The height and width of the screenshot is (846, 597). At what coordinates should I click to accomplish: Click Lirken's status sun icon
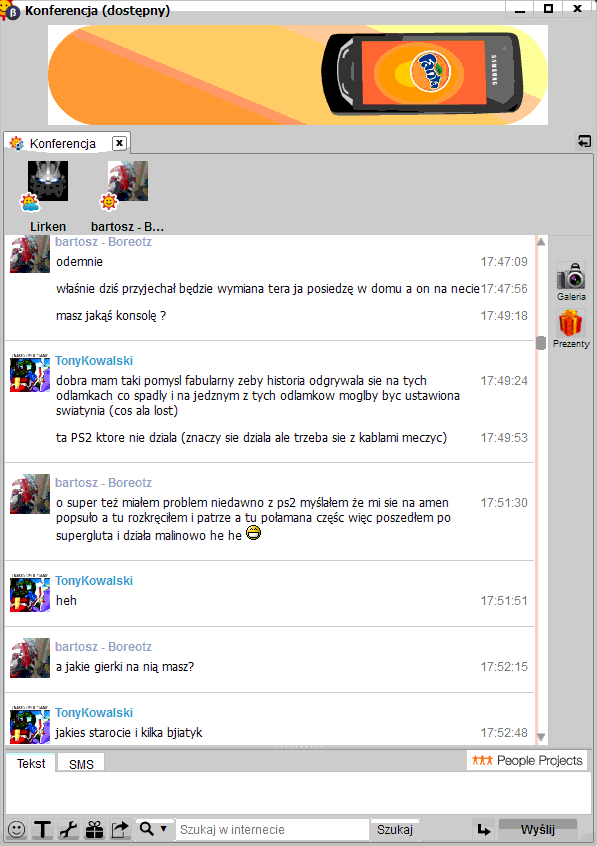[x=29, y=203]
